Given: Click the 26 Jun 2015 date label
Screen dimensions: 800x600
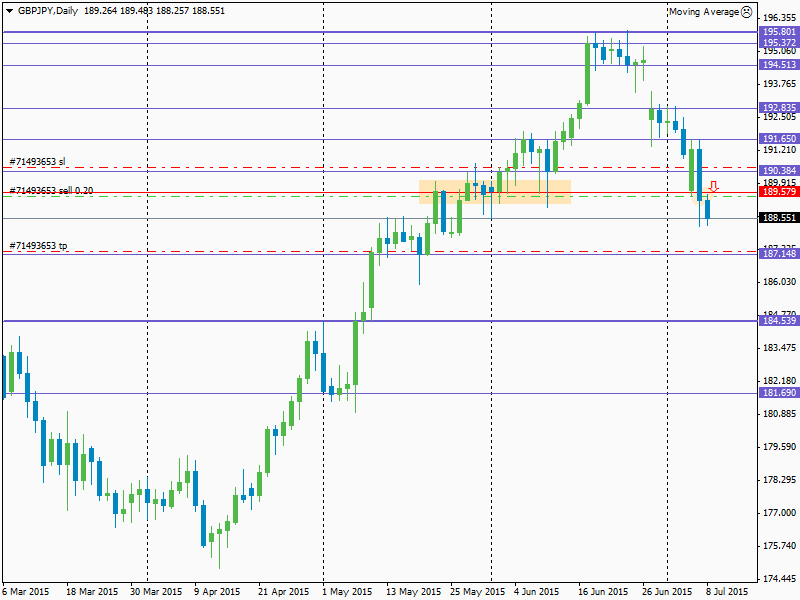Looking at the screenshot, I should click(x=667, y=592).
